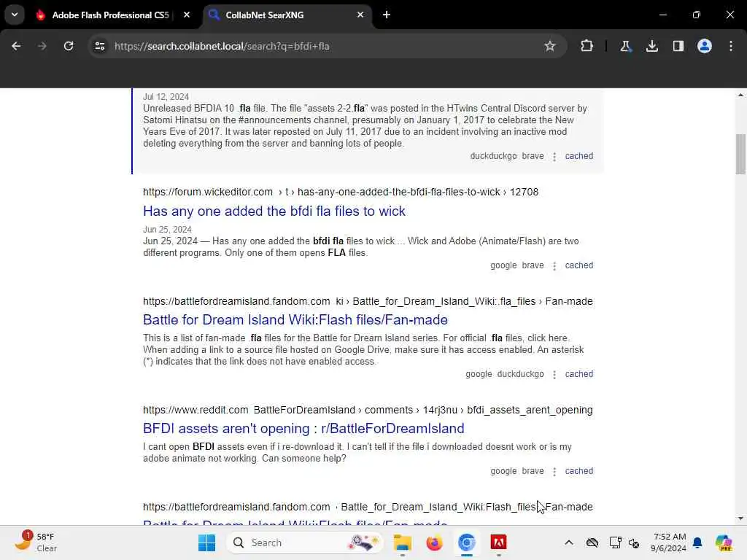Image resolution: width=747 pixels, height=560 pixels.
Task: Click 'duckduckgo' engine label on BFDIA 10 result
Action: click(x=493, y=156)
